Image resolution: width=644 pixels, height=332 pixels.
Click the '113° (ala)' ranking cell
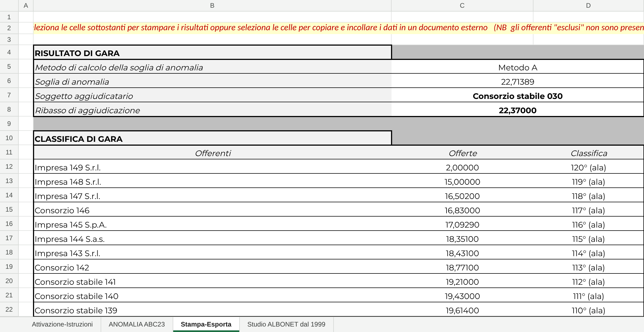point(588,267)
